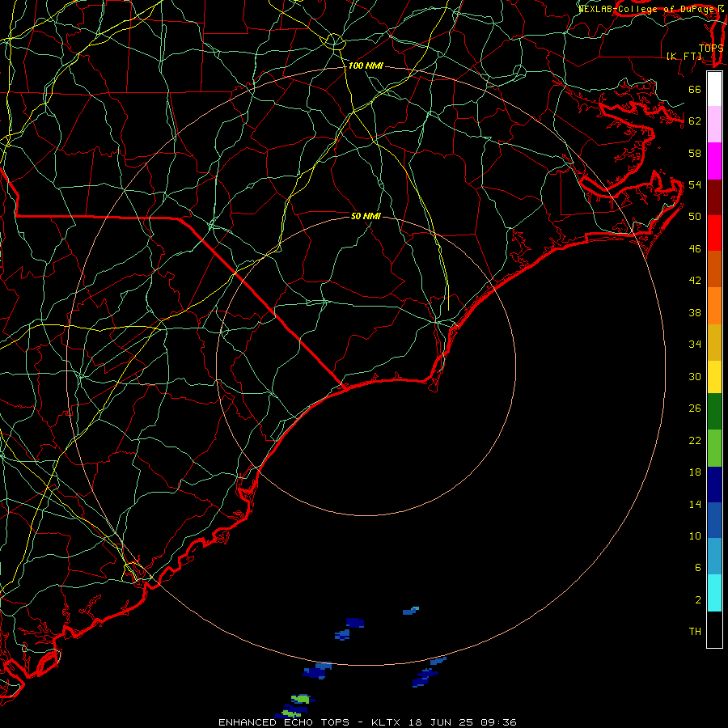
Task: Select the '58' legend value
Action: click(695, 153)
